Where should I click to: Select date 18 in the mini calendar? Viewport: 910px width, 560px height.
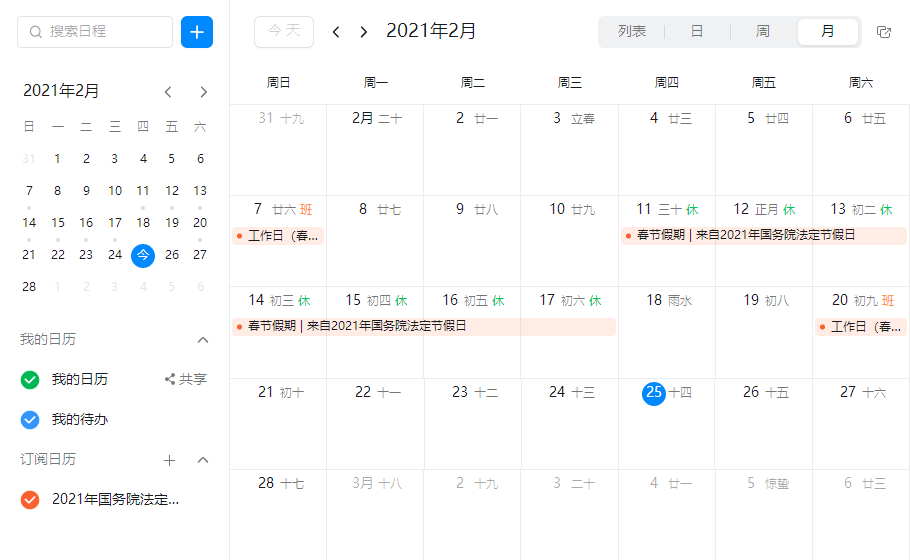(x=143, y=223)
